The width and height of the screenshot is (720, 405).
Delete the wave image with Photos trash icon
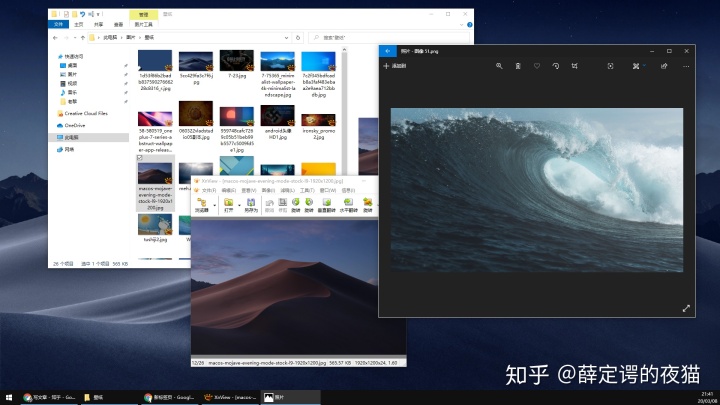(x=518, y=66)
